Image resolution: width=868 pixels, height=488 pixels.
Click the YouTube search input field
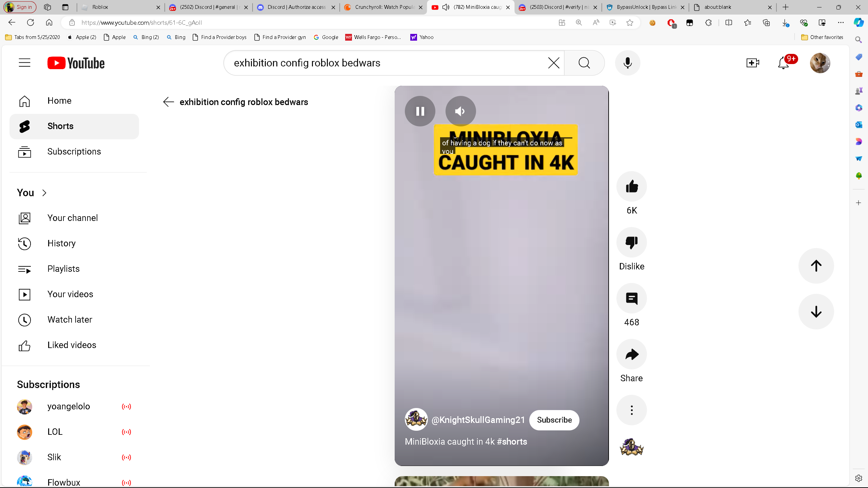[x=387, y=63]
